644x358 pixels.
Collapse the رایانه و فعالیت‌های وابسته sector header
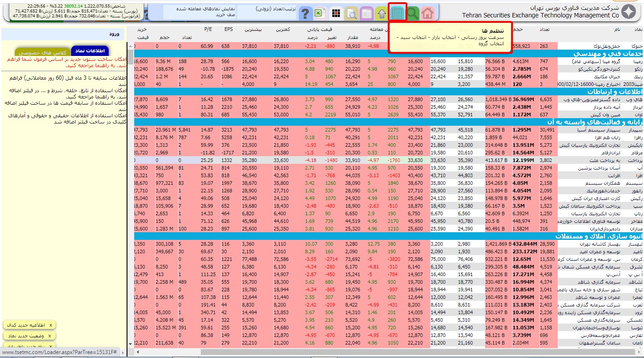pyautogui.click(x=388, y=122)
